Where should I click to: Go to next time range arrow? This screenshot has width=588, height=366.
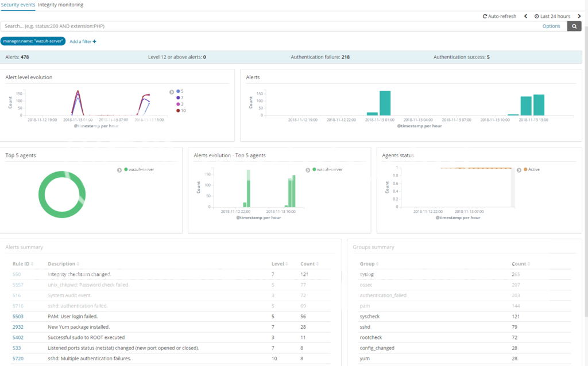click(578, 17)
